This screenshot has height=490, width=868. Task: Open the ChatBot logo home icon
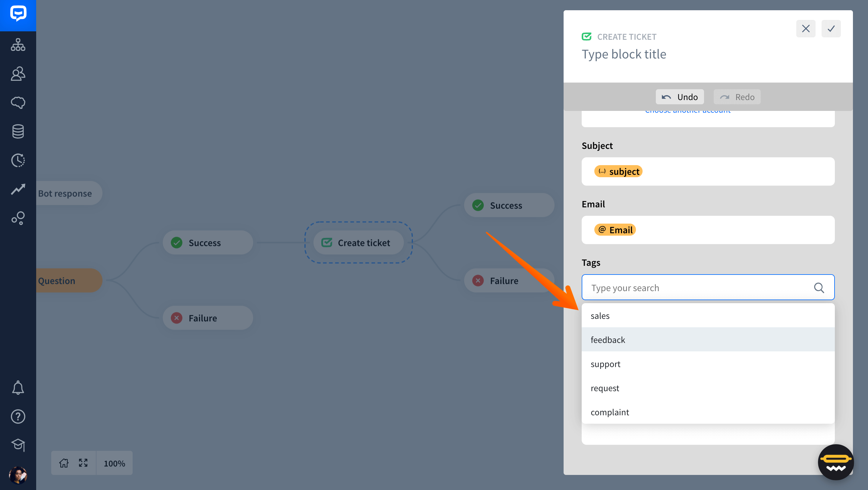pos(18,14)
